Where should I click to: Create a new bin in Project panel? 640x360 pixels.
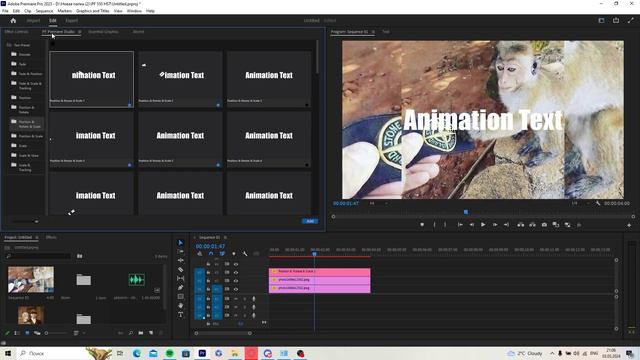coord(141,333)
